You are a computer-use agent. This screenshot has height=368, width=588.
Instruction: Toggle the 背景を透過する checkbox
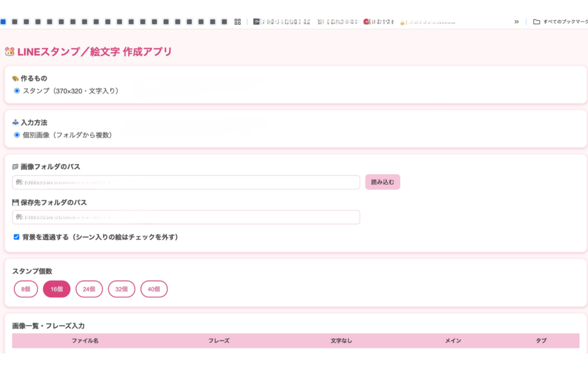[17, 237]
